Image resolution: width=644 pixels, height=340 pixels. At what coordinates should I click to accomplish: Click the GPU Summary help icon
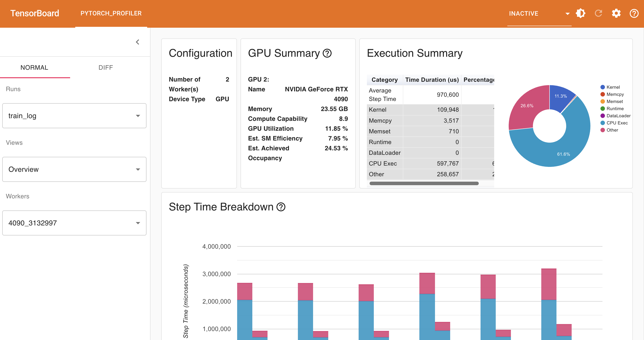coord(327,53)
